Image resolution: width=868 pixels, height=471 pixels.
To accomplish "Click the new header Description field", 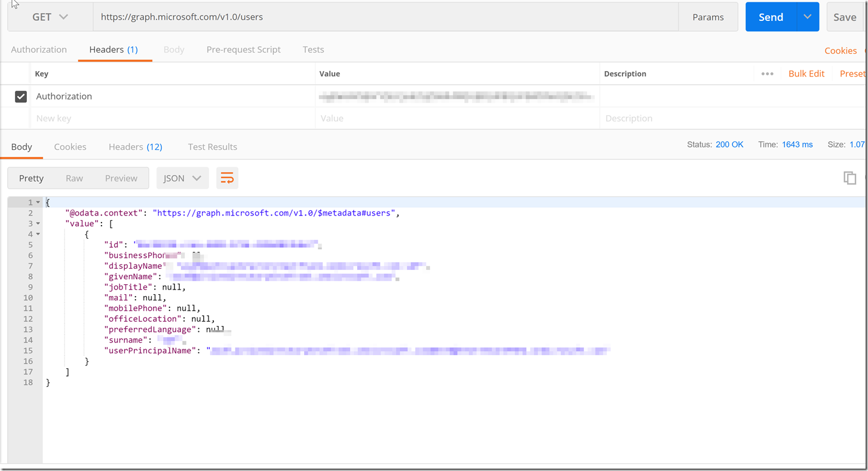I will [732, 118].
